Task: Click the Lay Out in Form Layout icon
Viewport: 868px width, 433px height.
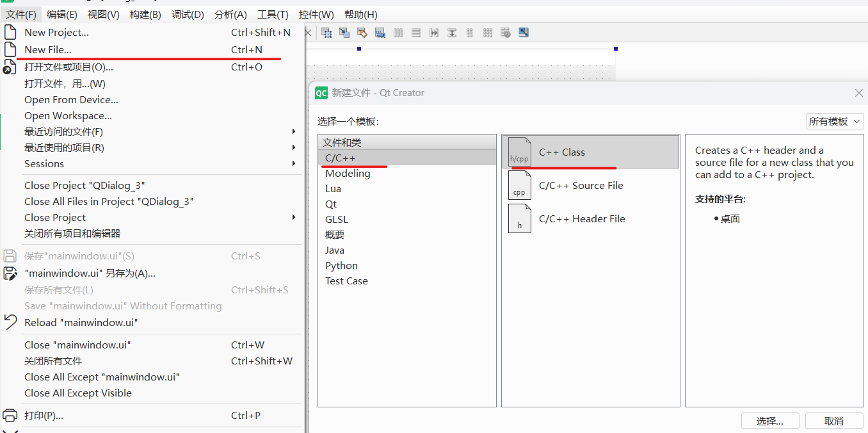Action: [x=470, y=33]
